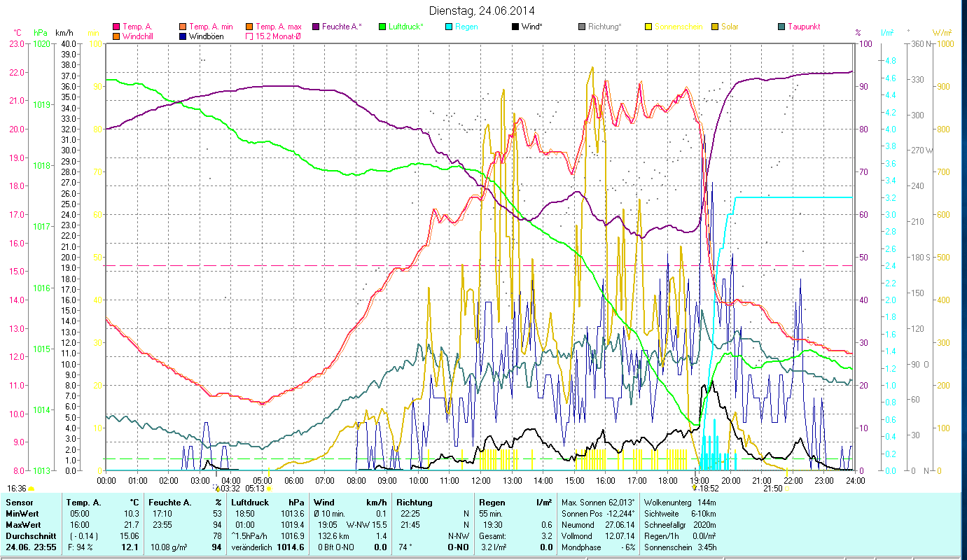Click the yellow sun icon after 05:13

click(x=269, y=489)
